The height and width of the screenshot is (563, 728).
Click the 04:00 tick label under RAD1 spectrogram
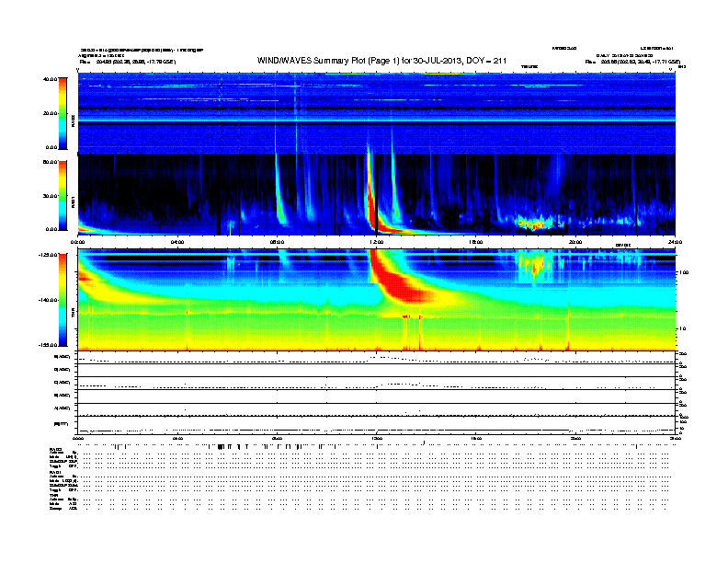pyautogui.click(x=177, y=242)
